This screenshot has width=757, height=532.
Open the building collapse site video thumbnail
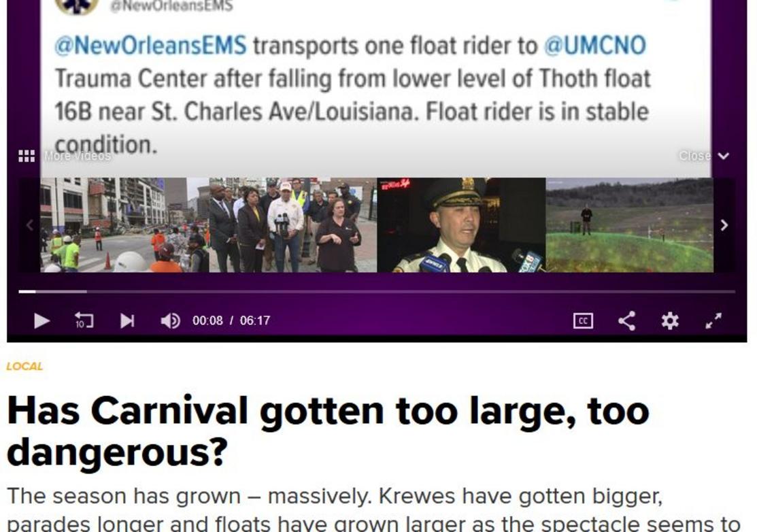[124, 225]
